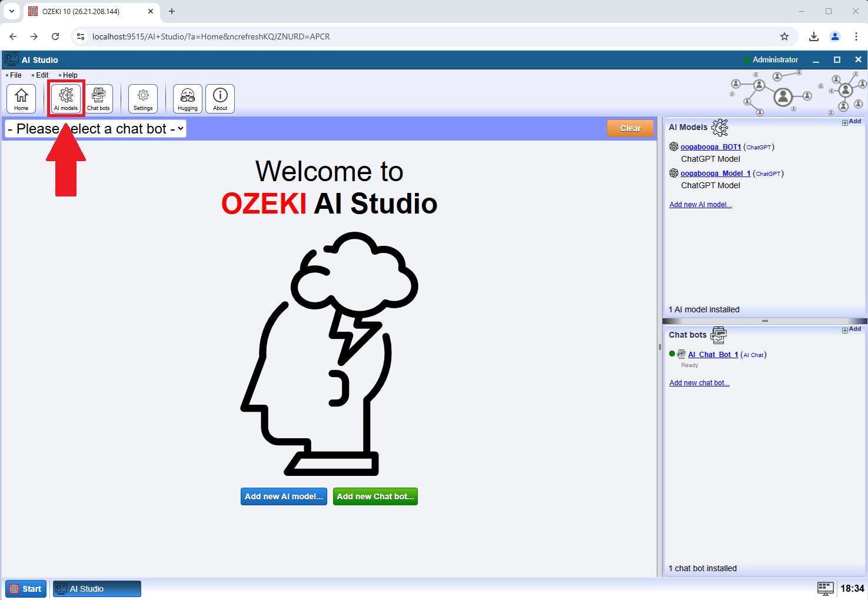Open the oogabooga_BOT1 model link

tap(711, 147)
